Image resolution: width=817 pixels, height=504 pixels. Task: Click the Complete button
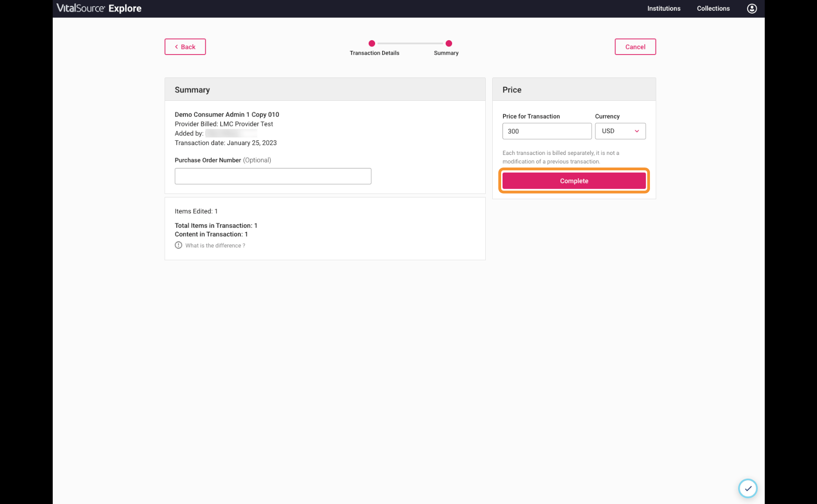(x=574, y=181)
